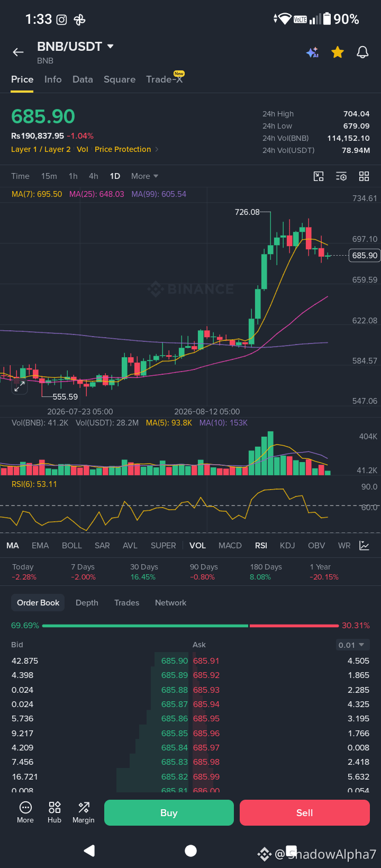Open the chart grid layout icon
Screen dimensions: 381x868
tap(364, 176)
